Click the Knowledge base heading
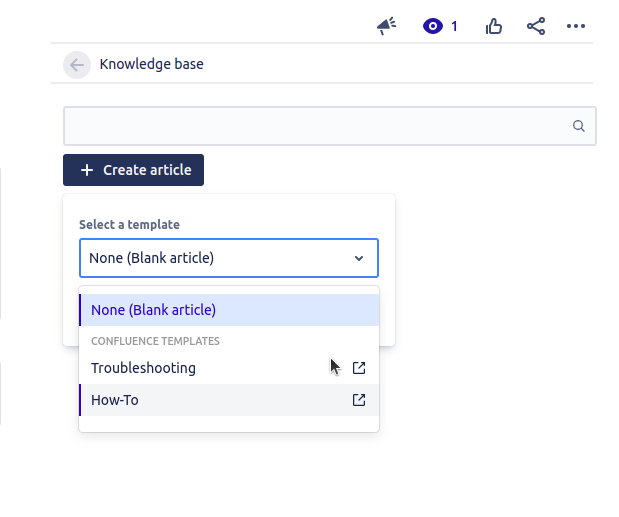The image size is (619, 517). coord(152,64)
